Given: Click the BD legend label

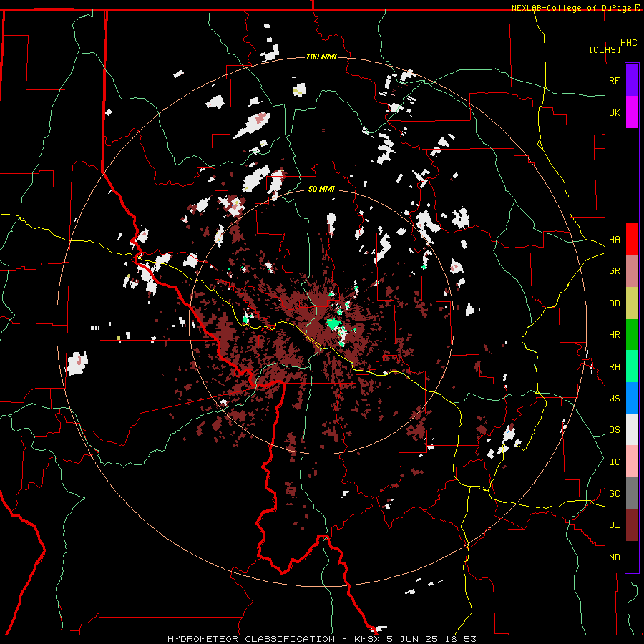Looking at the screenshot, I should tap(614, 303).
